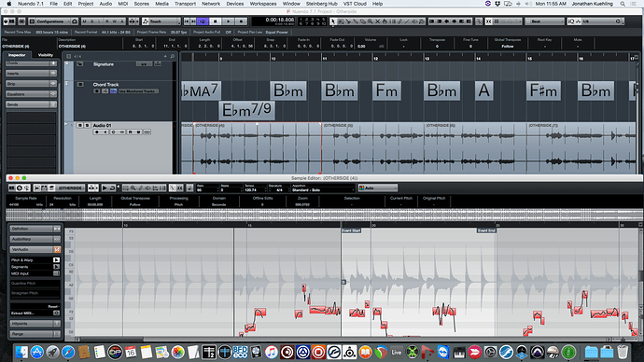
Task: Select the Zoom magnifier tool in main toolbar
Action: point(371,21)
